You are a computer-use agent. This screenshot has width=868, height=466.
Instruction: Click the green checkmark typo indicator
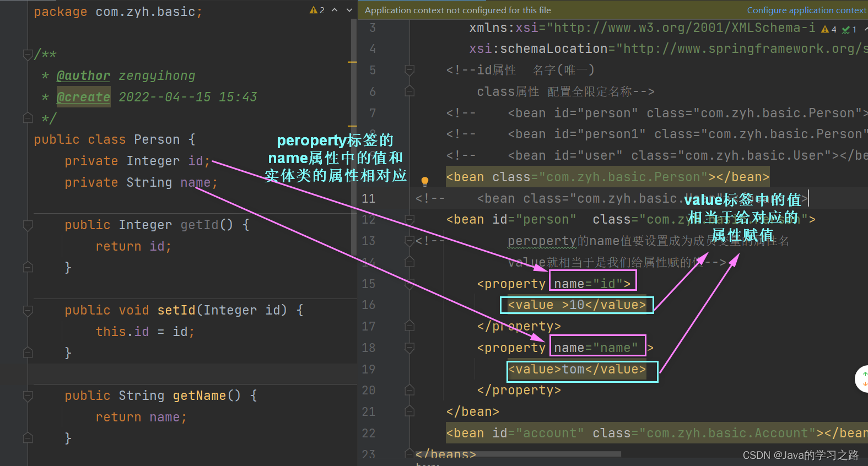[x=849, y=29]
